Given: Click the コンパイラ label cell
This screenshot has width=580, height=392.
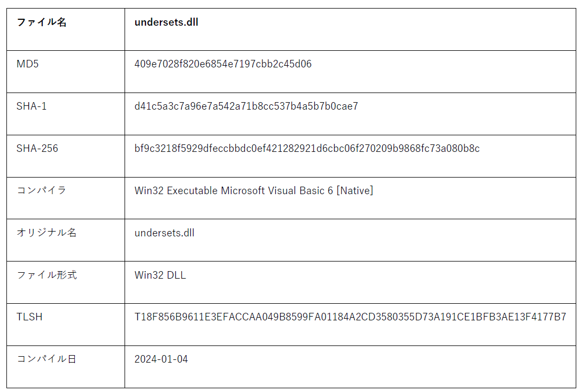Looking at the screenshot, I should tap(42, 190).
